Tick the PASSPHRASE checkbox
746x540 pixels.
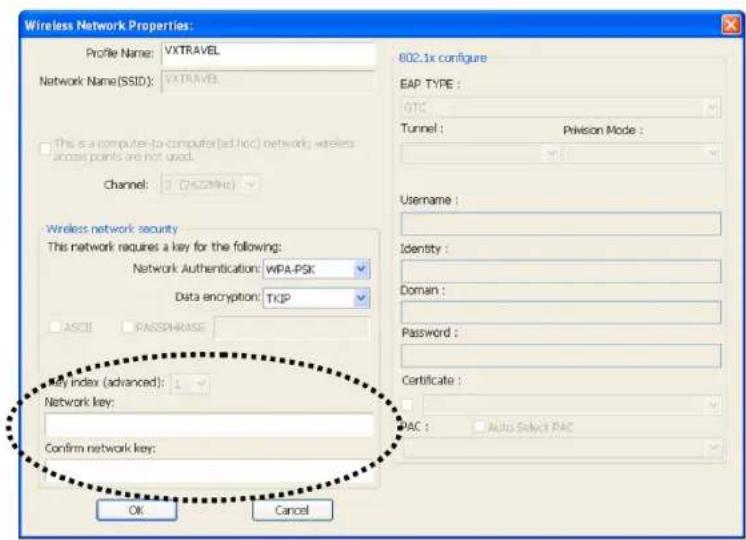tap(126, 327)
